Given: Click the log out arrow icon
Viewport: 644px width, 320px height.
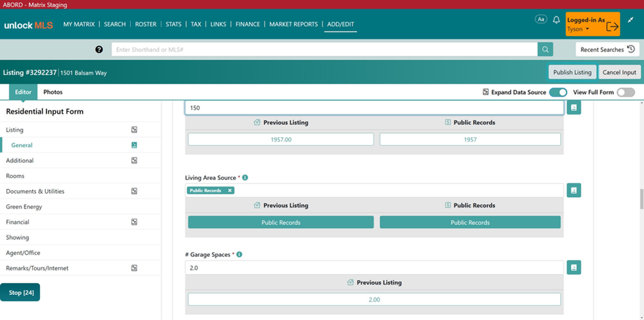Looking at the screenshot, I should point(612,26).
